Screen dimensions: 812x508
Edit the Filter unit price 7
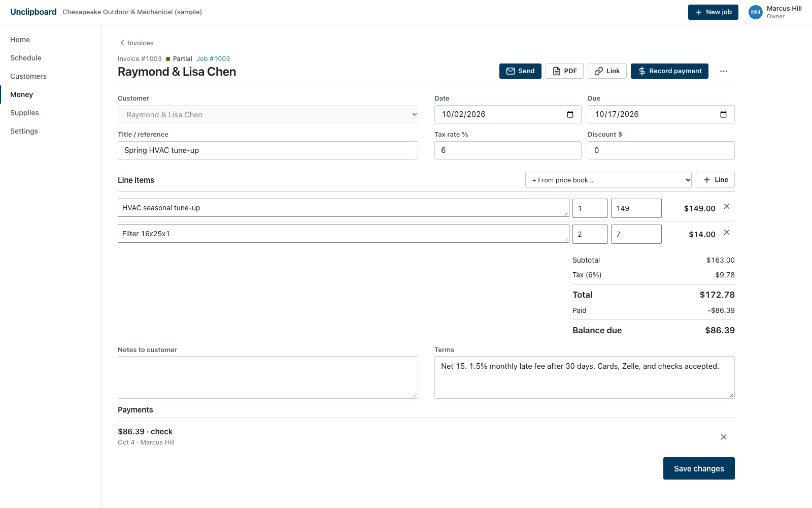[636, 234]
